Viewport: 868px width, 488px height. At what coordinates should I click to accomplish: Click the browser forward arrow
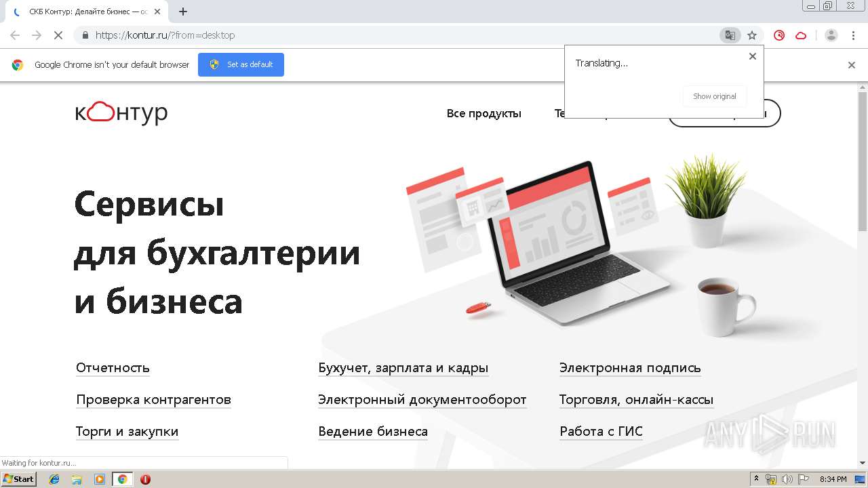click(x=37, y=35)
